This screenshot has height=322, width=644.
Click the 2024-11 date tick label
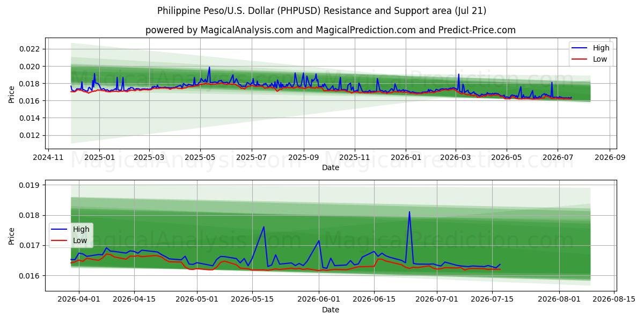(x=48, y=158)
